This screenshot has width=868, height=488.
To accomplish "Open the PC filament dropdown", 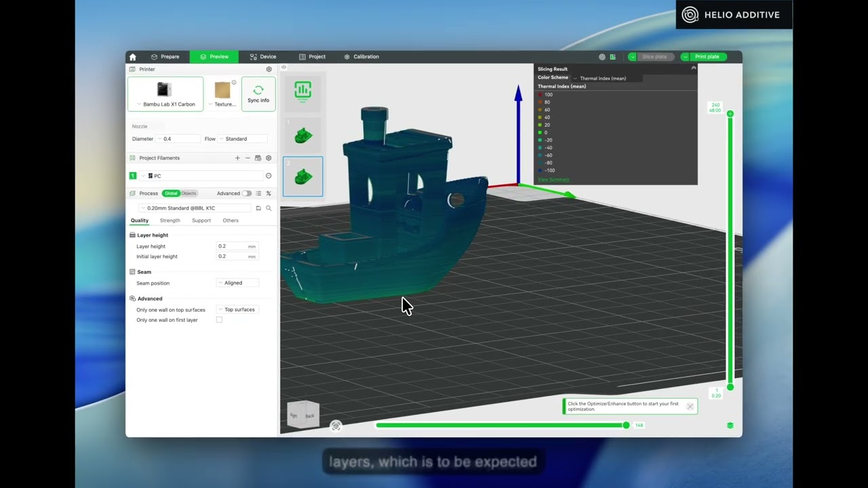I will click(201, 176).
